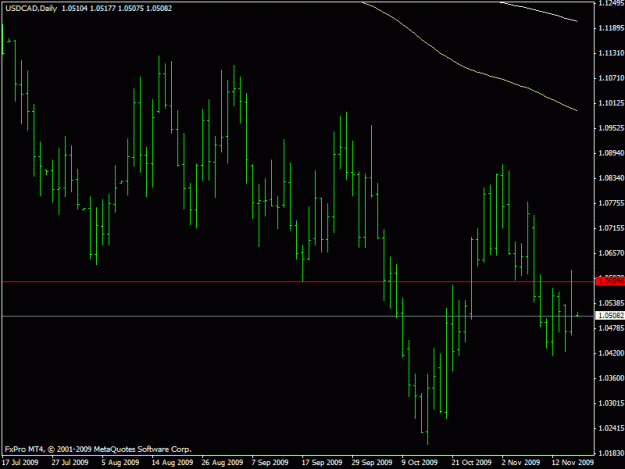The image size is (625, 469).
Task: Click the FxPro MT4 MetaQuotes copyright text
Action: (x=98, y=449)
